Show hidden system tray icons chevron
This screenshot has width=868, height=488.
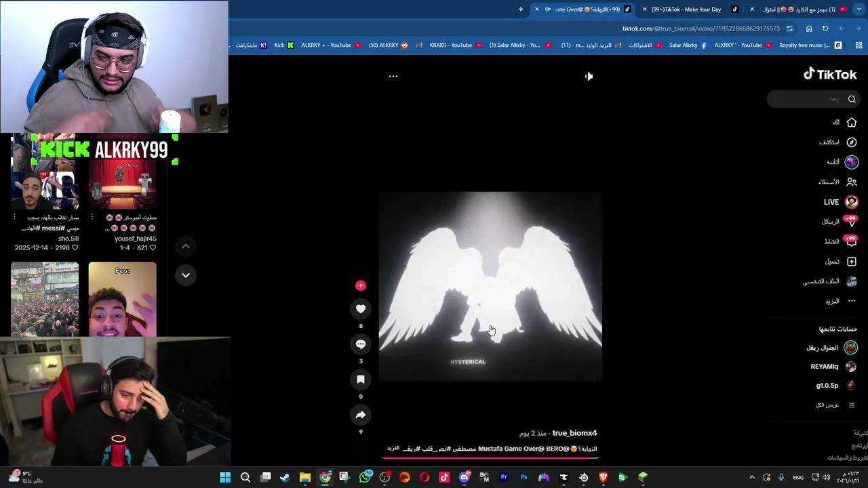pyautogui.click(x=753, y=477)
